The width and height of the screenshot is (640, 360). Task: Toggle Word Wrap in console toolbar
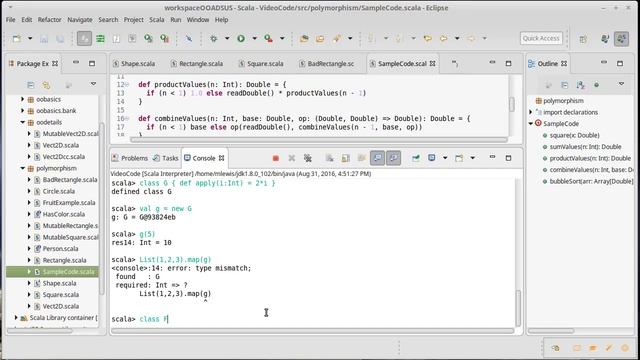pos(361,158)
